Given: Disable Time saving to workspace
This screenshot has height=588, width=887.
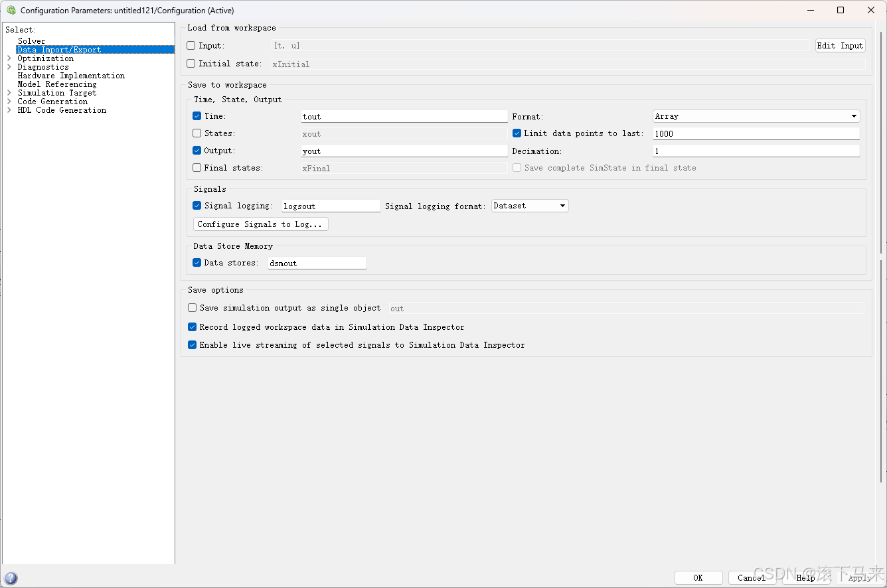Looking at the screenshot, I should (x=197, y=115).
